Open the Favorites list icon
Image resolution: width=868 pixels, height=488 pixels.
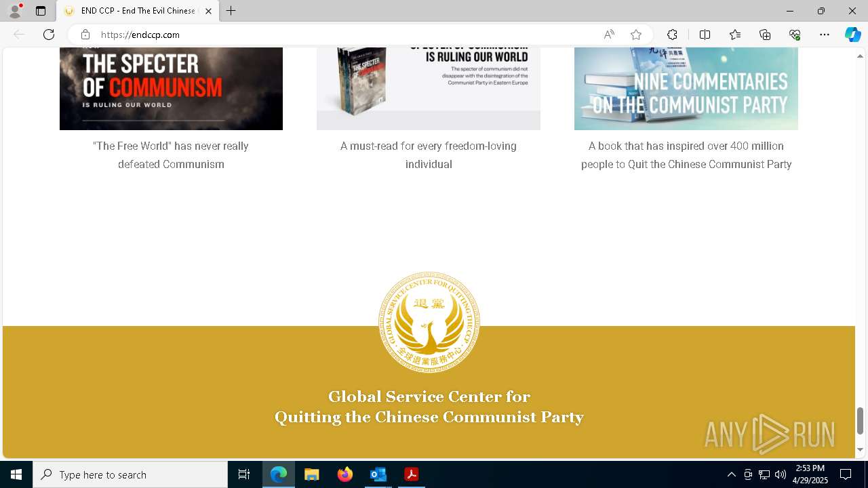(x=735, y=35)
